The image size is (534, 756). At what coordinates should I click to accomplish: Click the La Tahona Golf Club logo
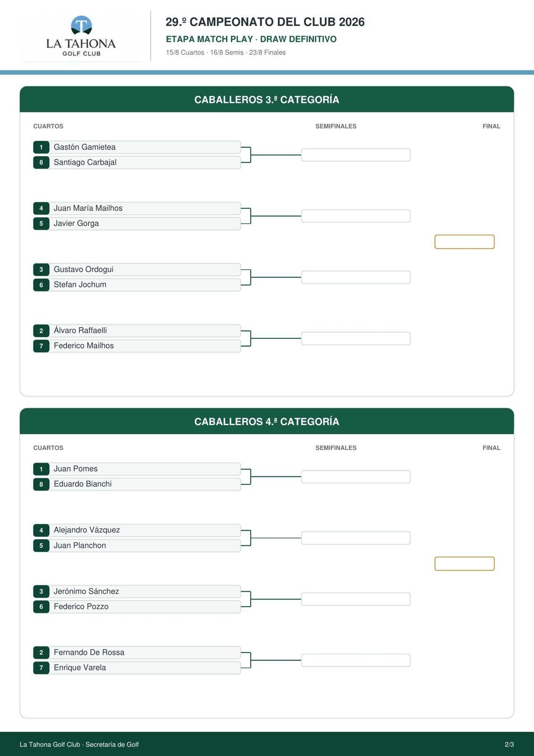click(81, 36)
